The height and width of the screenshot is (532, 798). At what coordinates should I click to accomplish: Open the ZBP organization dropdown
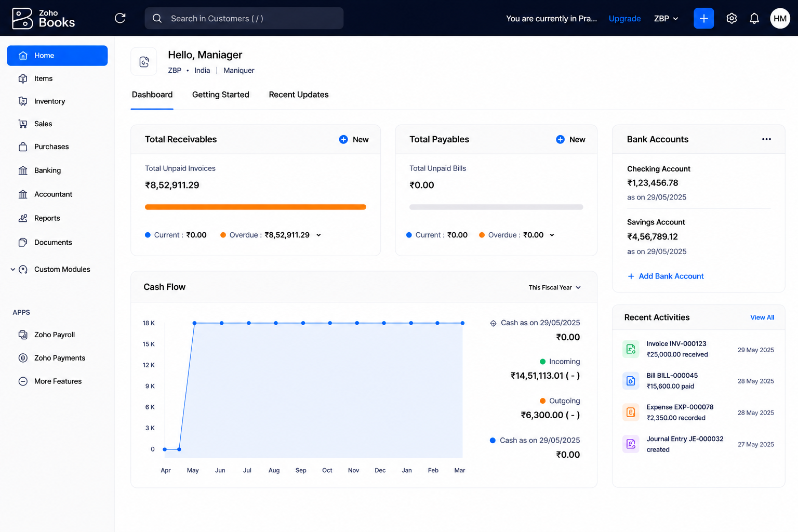point(666,18)
